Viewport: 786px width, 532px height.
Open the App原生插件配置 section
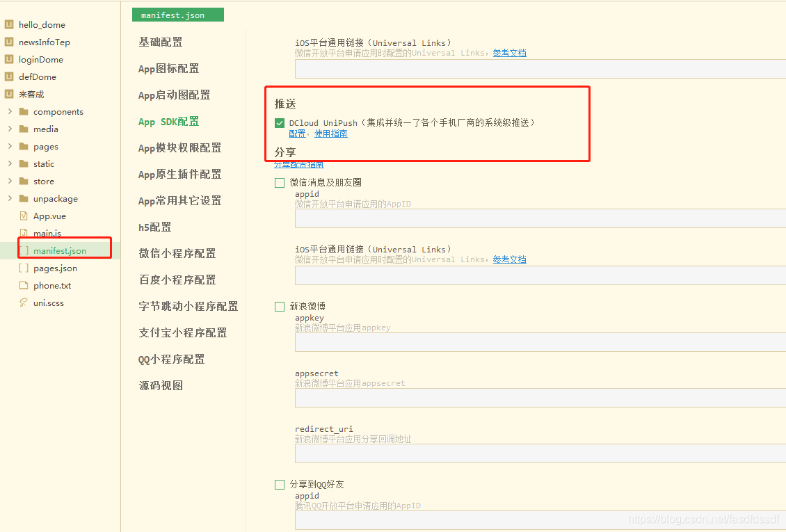pyautogui.click(x=179, y=175)
